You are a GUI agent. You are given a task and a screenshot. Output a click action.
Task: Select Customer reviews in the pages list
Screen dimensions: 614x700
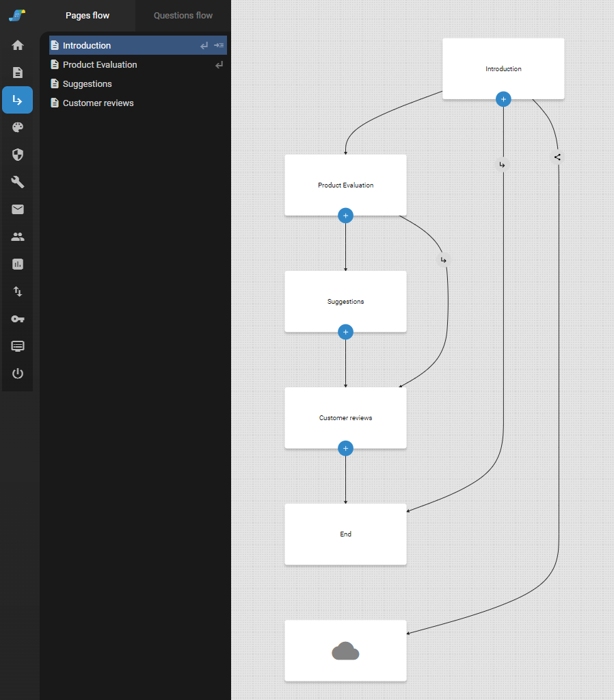pyautogui.click(x=98, y=103)
